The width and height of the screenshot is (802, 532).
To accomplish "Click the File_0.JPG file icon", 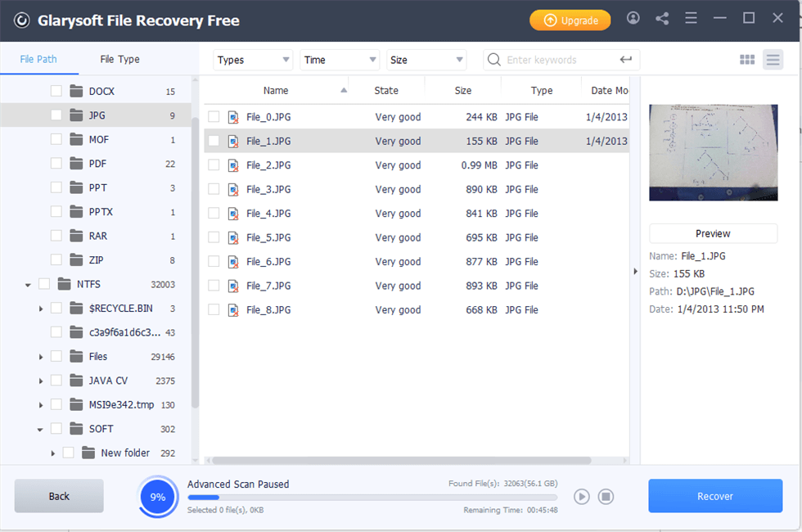I will point(233,117).
